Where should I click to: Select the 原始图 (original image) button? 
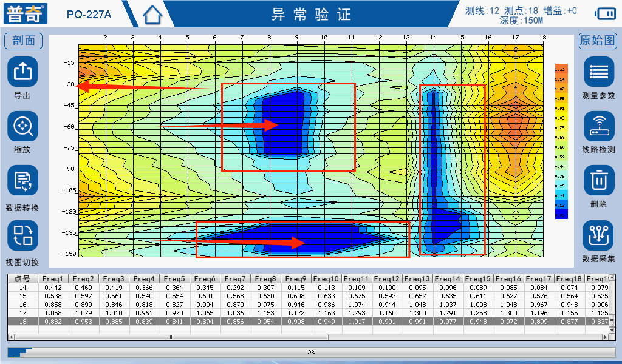(x=598, y=41)
